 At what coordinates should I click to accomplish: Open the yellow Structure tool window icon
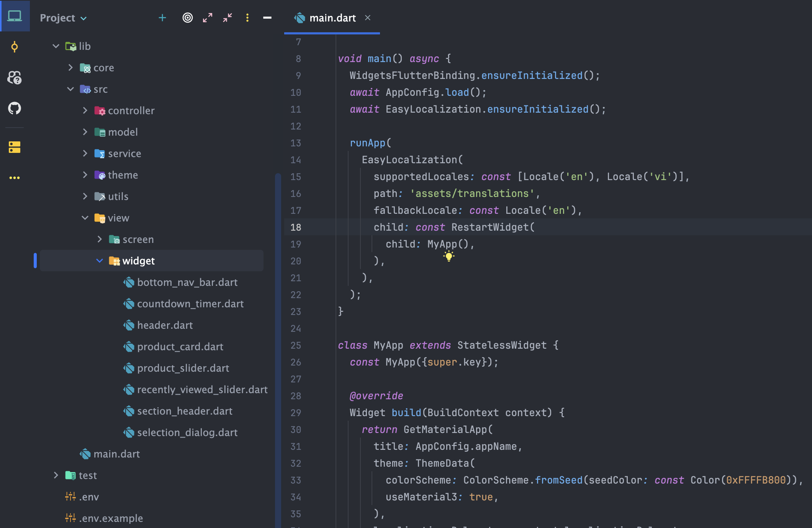tap(15, 147)
